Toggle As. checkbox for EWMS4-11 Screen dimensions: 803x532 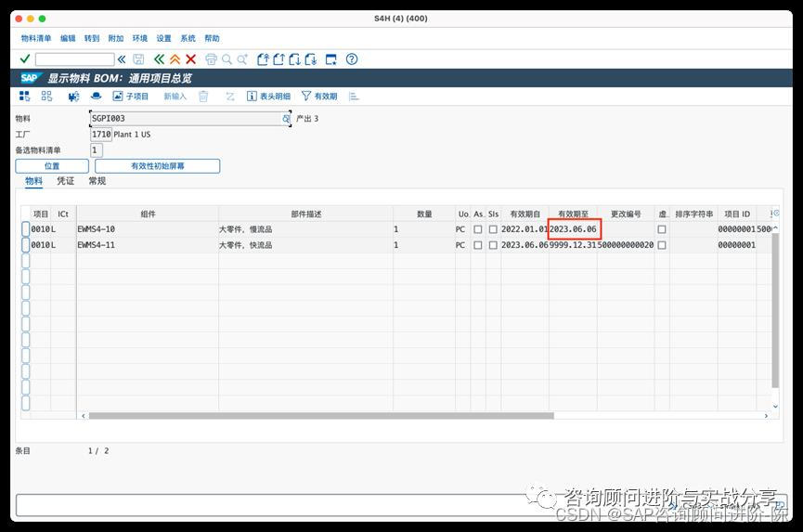478,245
